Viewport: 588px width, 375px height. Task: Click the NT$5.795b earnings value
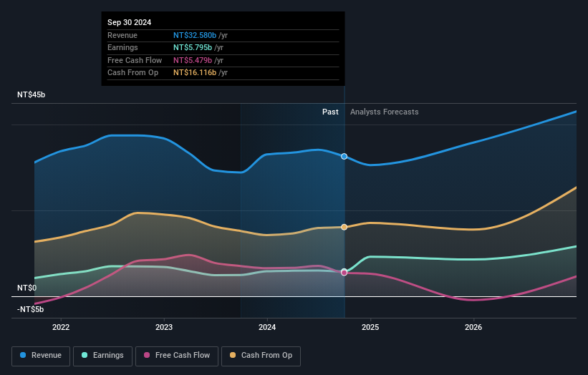193,47
